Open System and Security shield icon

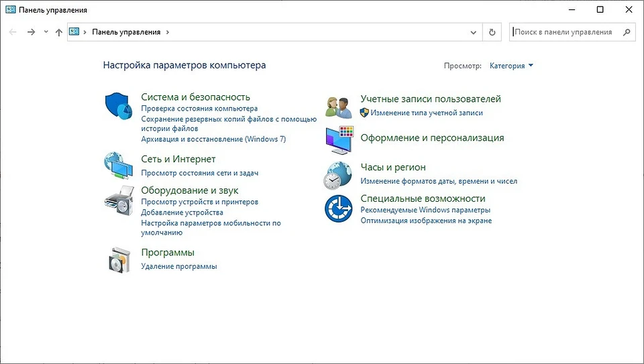point(119,106)
